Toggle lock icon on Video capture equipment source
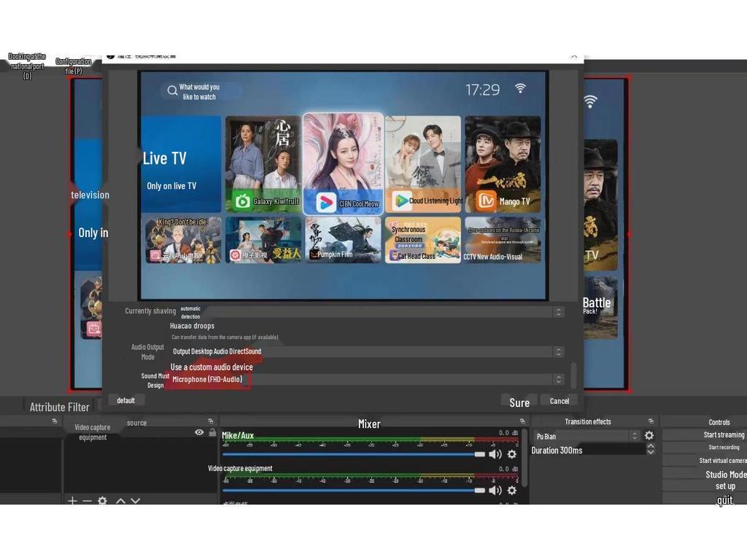 [x=212, y=432]
